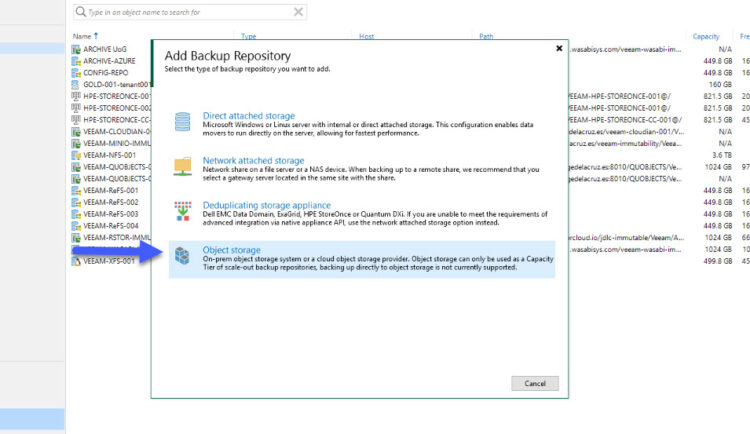Sort list by Path column header
The width and height of the screenshot is (750, 434).
[x=486, y=36]
